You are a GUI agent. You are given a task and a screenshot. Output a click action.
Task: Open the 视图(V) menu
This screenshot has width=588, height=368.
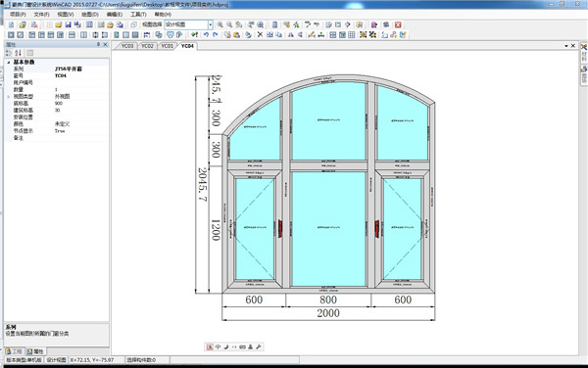66,15
